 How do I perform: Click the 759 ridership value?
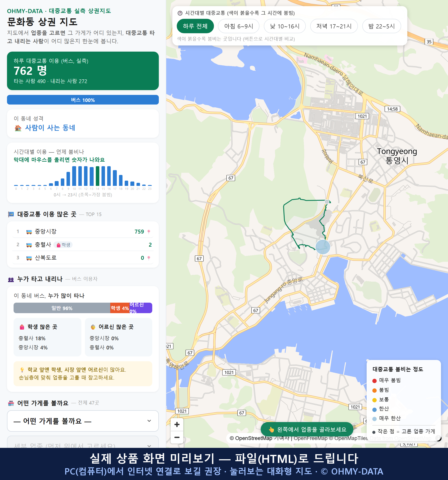(139, 232)
